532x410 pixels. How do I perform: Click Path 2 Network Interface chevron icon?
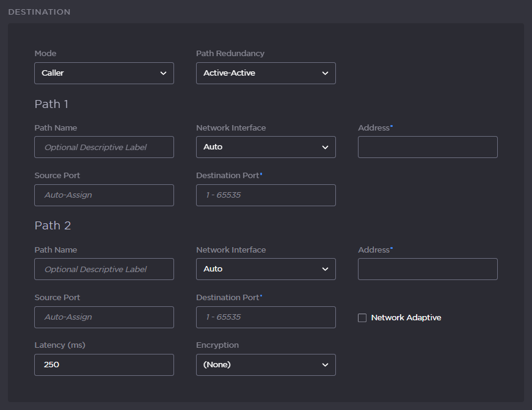point(326,268)
